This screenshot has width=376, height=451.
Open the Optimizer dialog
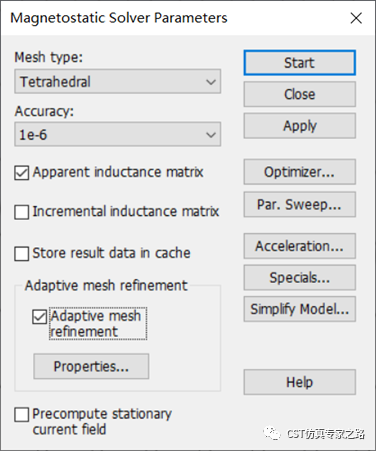click(299, 172)
